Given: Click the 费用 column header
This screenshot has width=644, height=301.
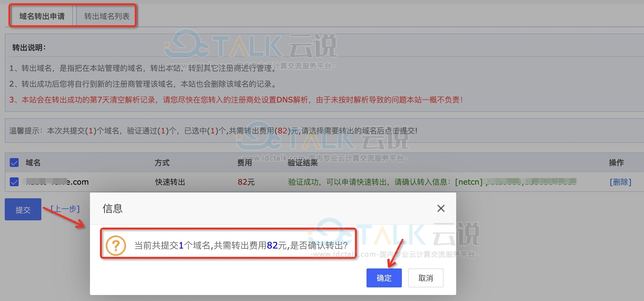Looking at the screenshot, I should point(245,163).
